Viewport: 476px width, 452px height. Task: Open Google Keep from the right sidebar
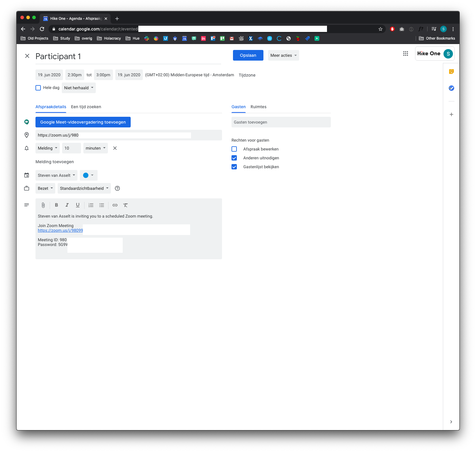point(451,72)
